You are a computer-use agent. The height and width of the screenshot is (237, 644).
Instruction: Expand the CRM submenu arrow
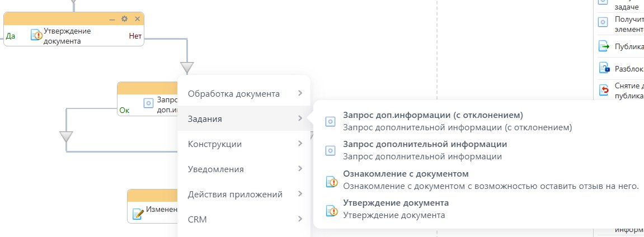point(300,219)
